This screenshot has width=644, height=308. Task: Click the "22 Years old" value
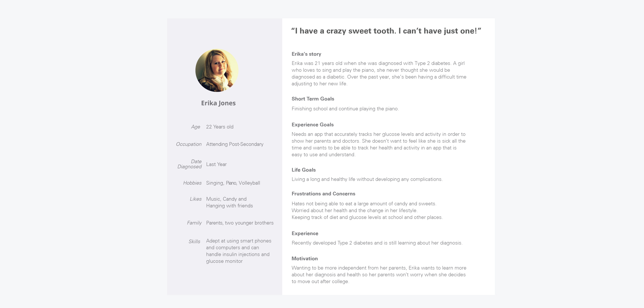[220, 127]
